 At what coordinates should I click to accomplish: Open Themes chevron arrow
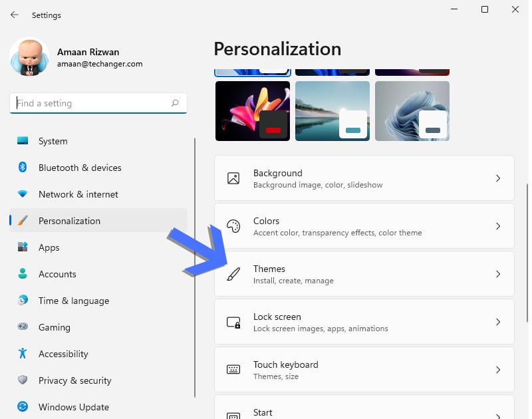click(497, 274)
